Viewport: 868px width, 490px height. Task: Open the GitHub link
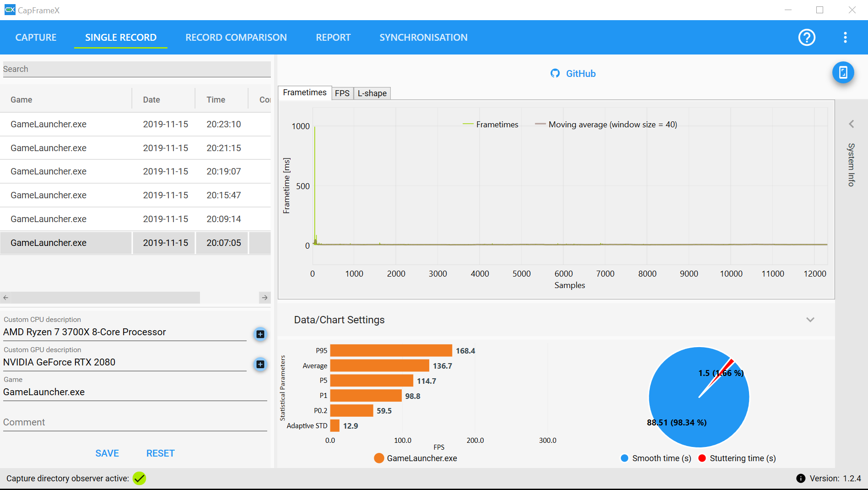point(581,74)
